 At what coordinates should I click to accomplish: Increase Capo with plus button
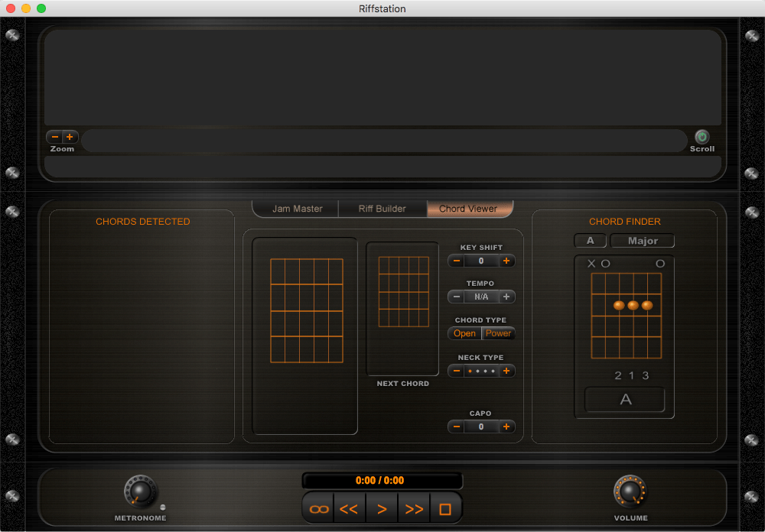[x=506, y=427]
